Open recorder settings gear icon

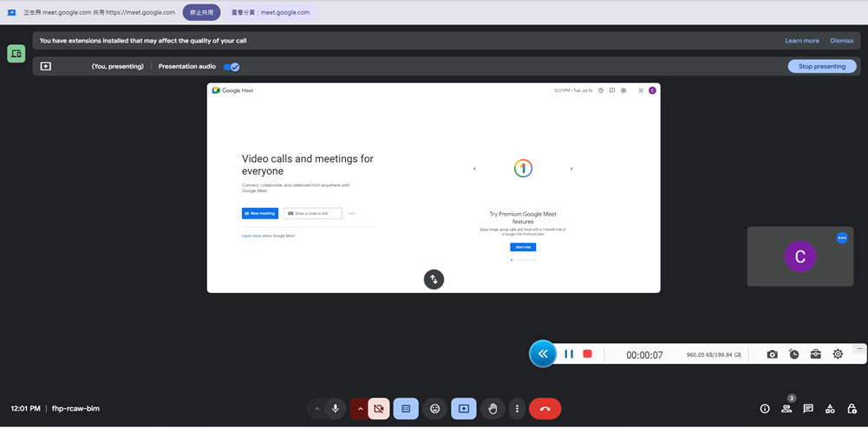click(838, 354)
